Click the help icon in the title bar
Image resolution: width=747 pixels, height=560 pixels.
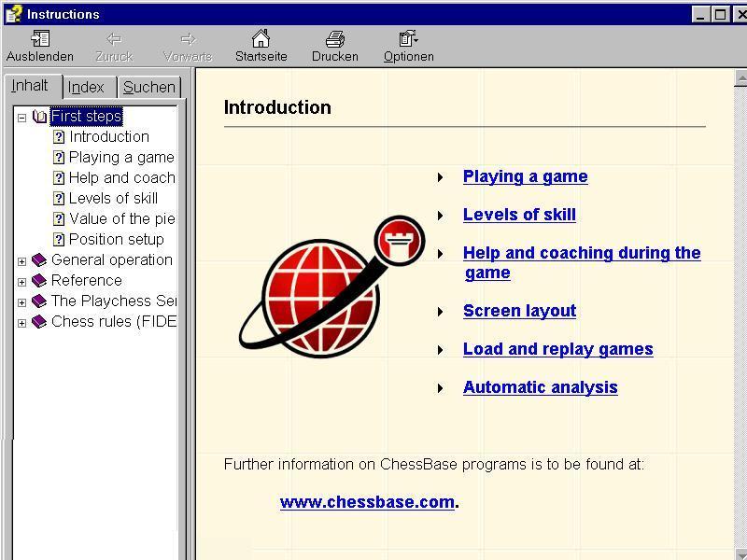tap(13, 14)
